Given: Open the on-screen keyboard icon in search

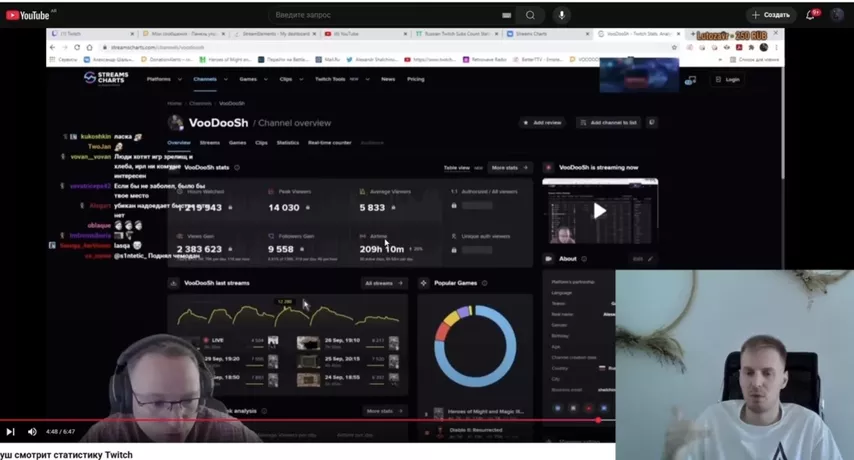Looking at the screenshot, I should [507, 15].
